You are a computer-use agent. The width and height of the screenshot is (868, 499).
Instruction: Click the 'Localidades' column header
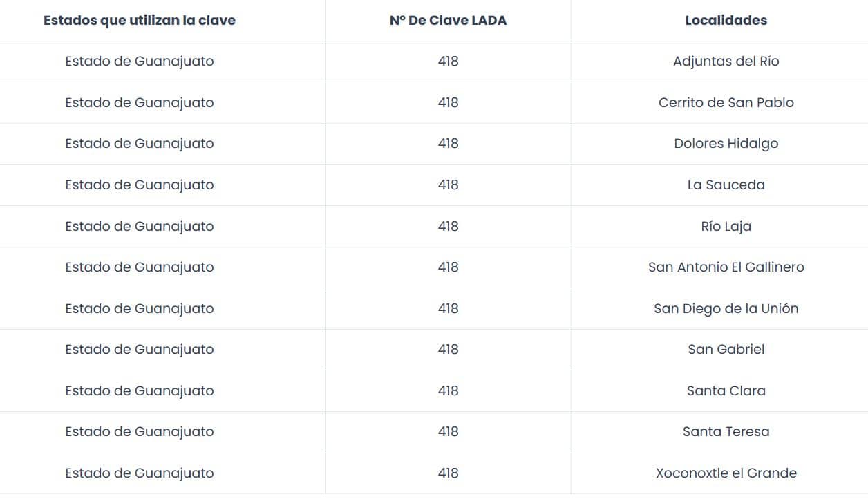(x=726, y=21)
